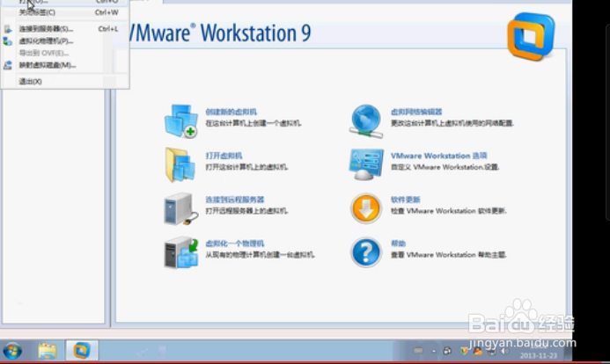Screen dimensions: 610x364
Task: Open the 打开虚拟机 link
Action: (224, 156)
